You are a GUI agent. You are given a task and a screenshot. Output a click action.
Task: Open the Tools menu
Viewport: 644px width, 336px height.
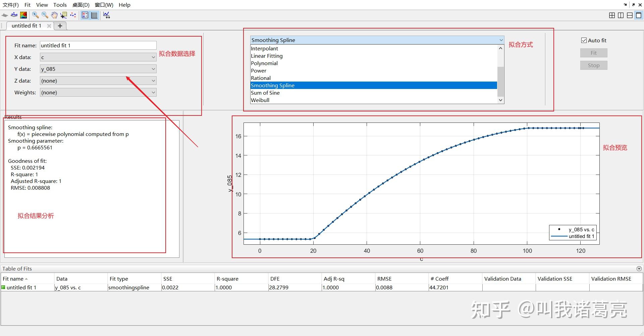[60, 5]
